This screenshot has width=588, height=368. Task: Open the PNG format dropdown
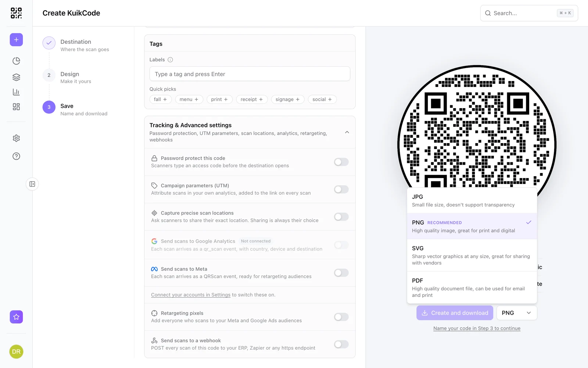[517, 313]
